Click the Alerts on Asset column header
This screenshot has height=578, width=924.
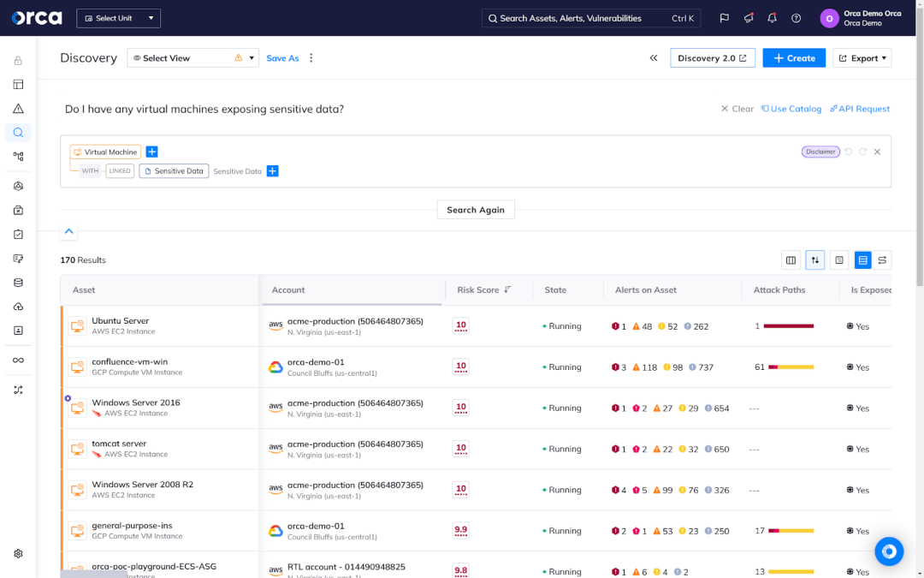click(646, 289)
